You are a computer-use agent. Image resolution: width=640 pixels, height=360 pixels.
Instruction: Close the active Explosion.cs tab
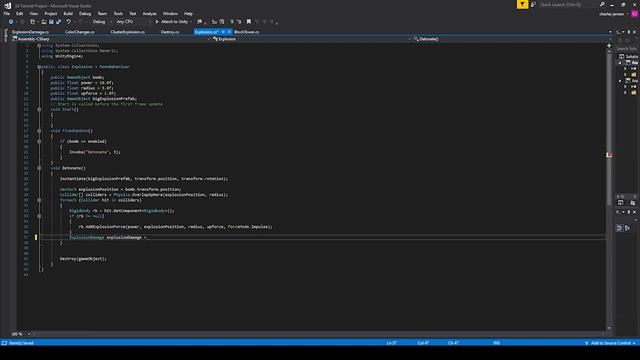pos(229,32)
